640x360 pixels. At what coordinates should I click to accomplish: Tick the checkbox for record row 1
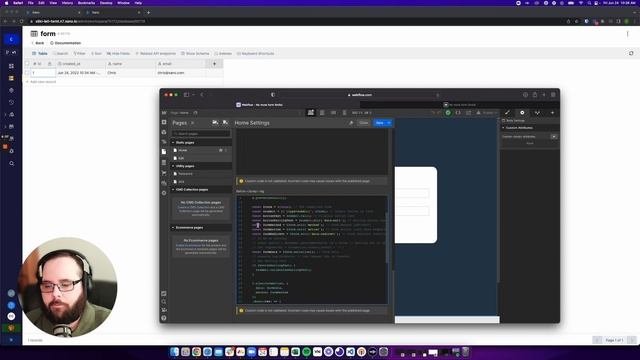pos(27,73)
